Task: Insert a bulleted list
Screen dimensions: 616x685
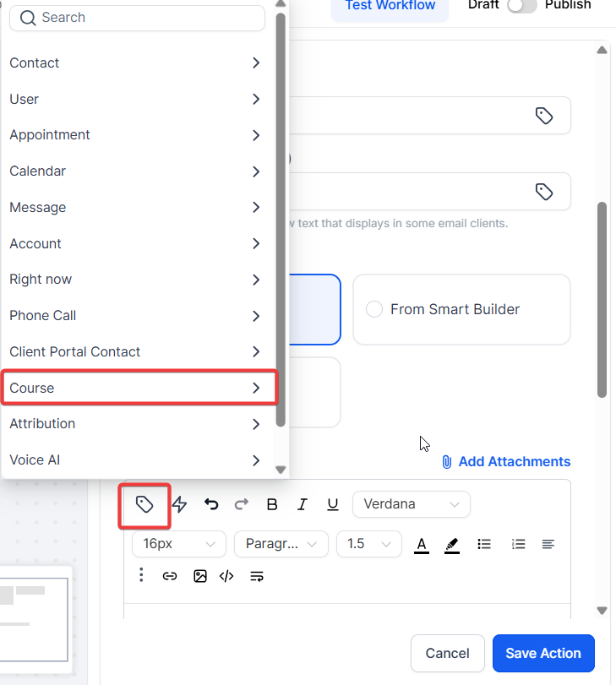Action: click(484, 544)
